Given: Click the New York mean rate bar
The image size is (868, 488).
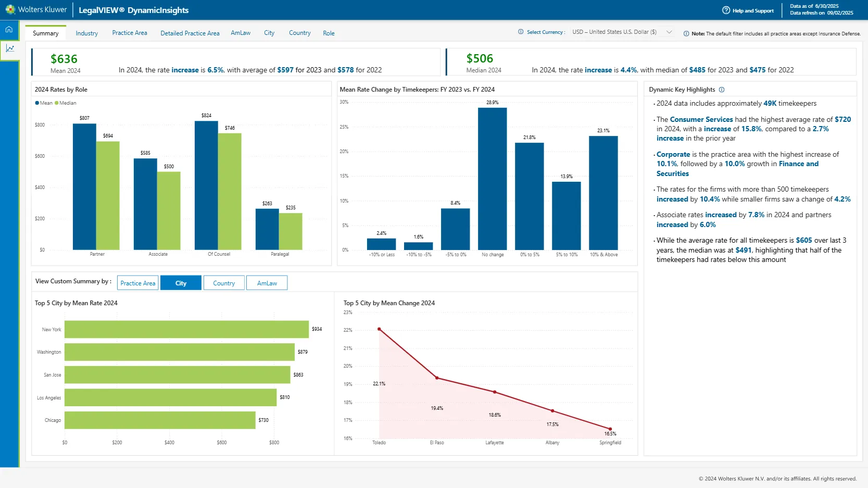Looking at the screenshot, I should pyautogui.click(x=185, y=329).
